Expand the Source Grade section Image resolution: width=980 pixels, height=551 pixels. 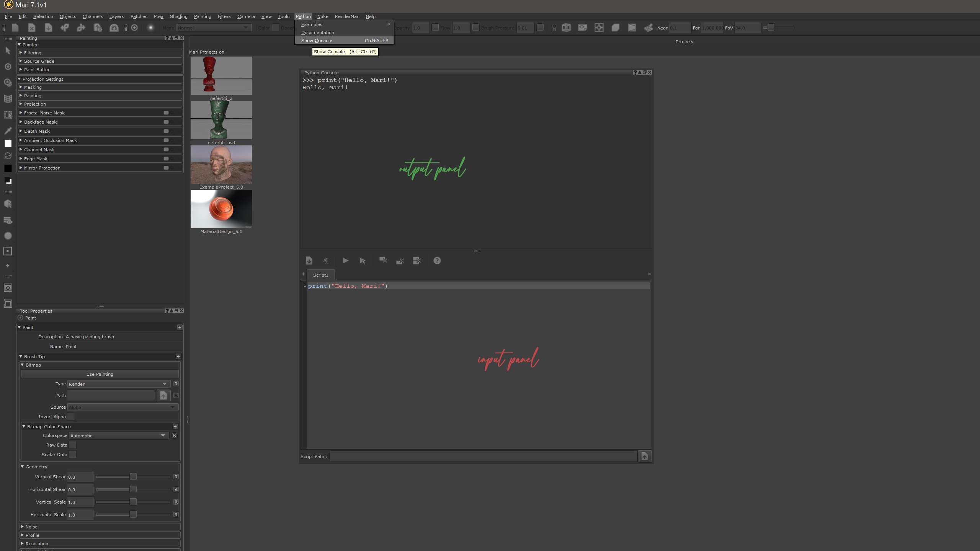pyautogui.click(x=39, y=61)
